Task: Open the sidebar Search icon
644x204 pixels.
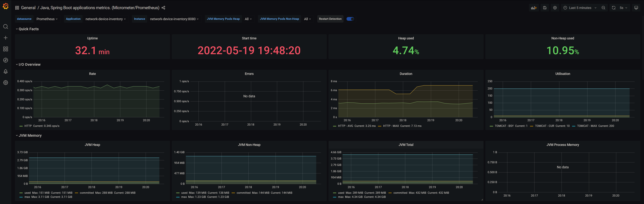Action: click(5, 27)
